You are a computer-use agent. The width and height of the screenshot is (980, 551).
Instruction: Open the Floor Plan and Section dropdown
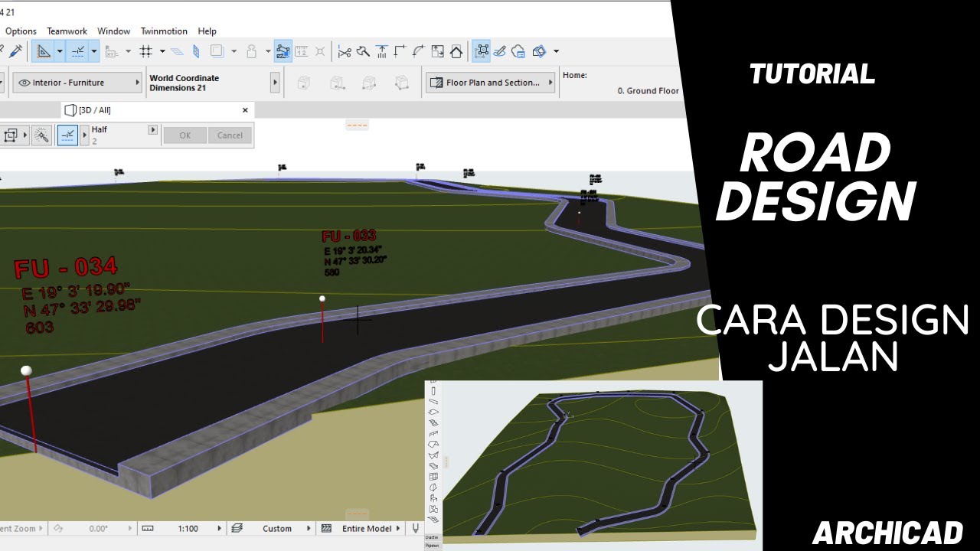point(490,83)
